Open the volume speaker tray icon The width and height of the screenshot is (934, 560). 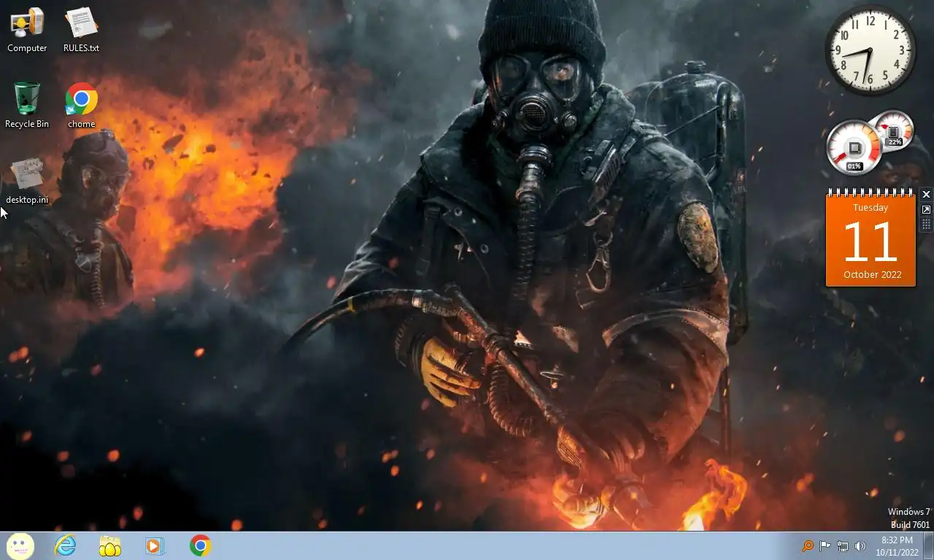(860, 546)
